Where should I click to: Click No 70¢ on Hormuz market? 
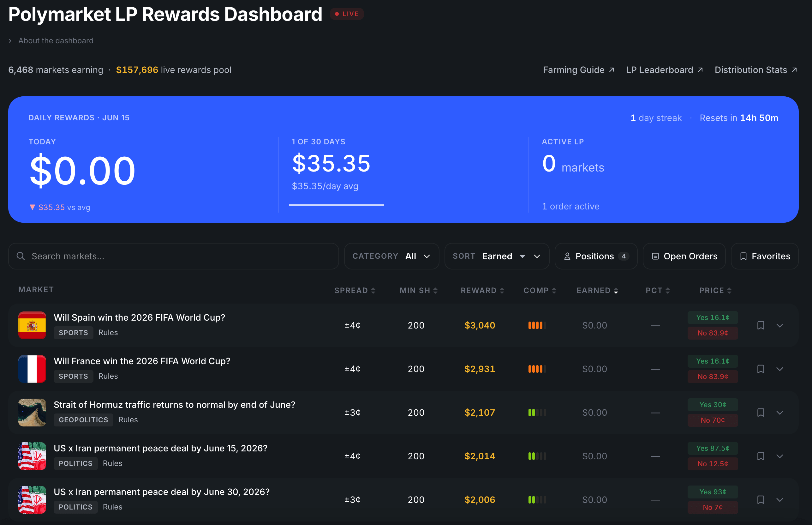[713, 420]
